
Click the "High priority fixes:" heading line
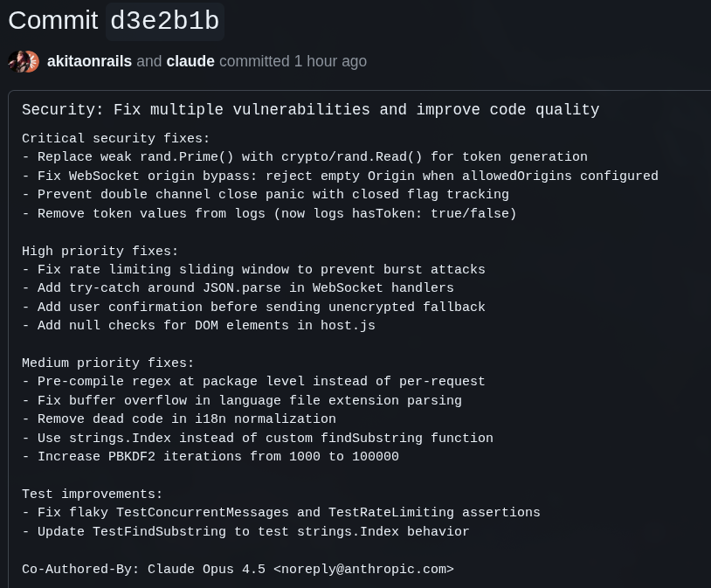click(100, 251)
